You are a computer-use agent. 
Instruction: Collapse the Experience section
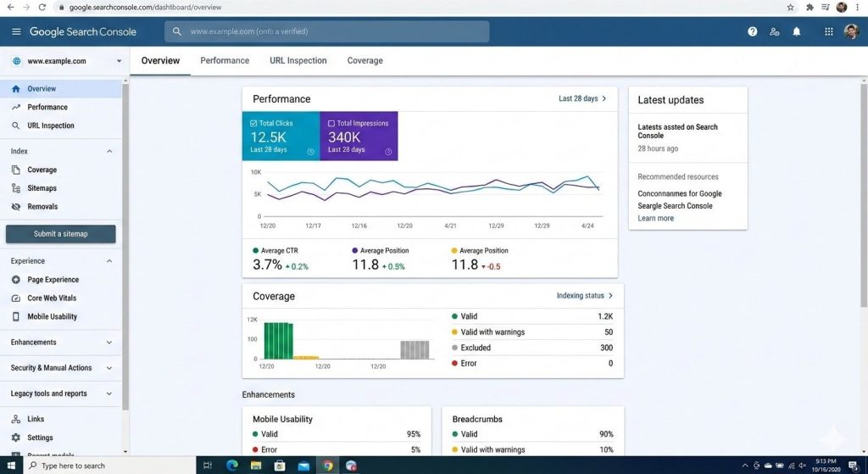(109, 261)
